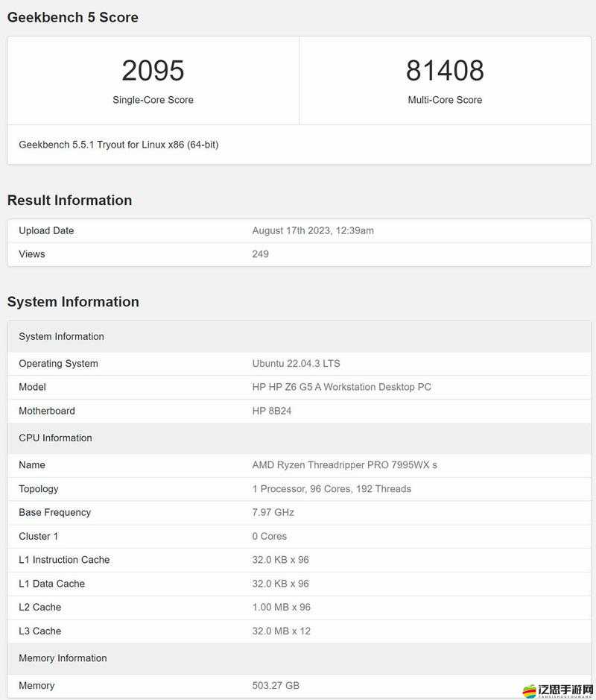
Task: Select the views count 249
Action: point(261,254)
